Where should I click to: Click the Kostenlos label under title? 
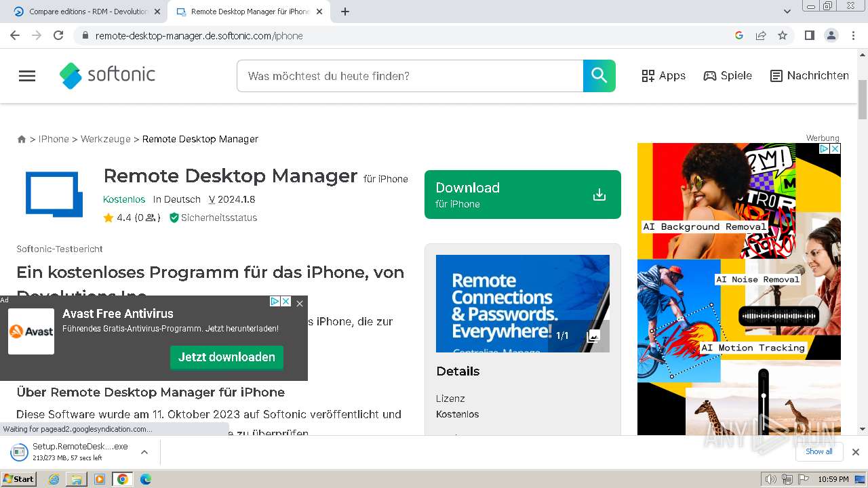124,199
